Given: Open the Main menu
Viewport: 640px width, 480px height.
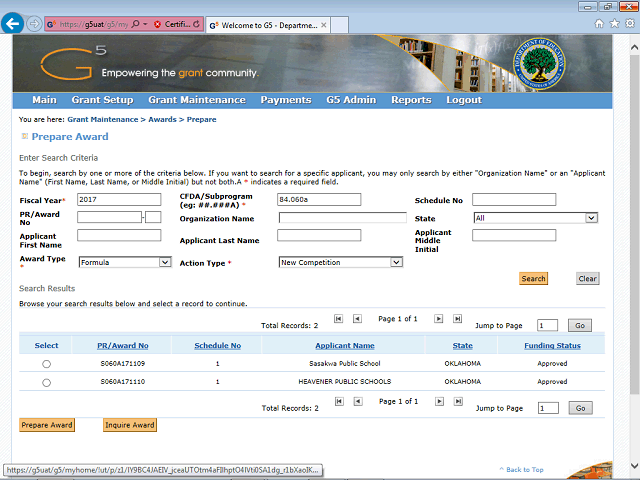Looking at the screenshot, I should [x=44, y=100].
